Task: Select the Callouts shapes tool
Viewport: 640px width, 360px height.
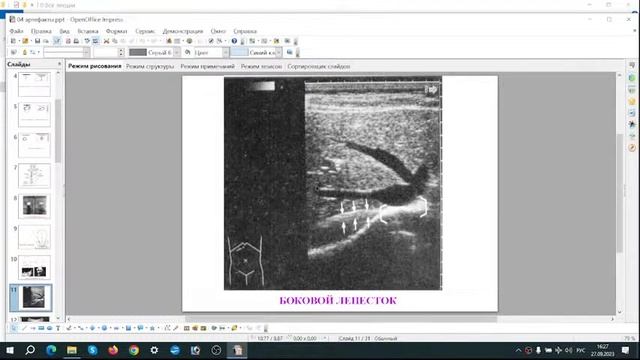Action: (x=140, y=328)
